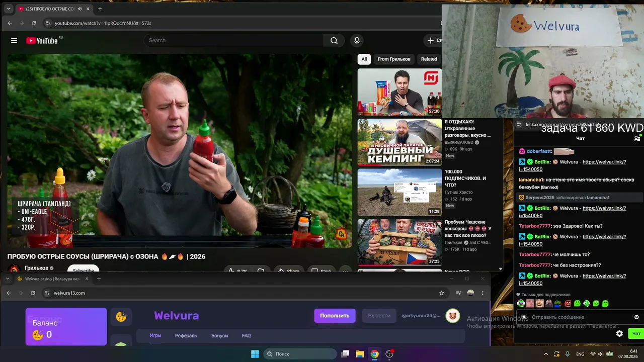The image size is (644, 362).
Task: Focus the YouTube search box
Action: (x=233, y=41)
